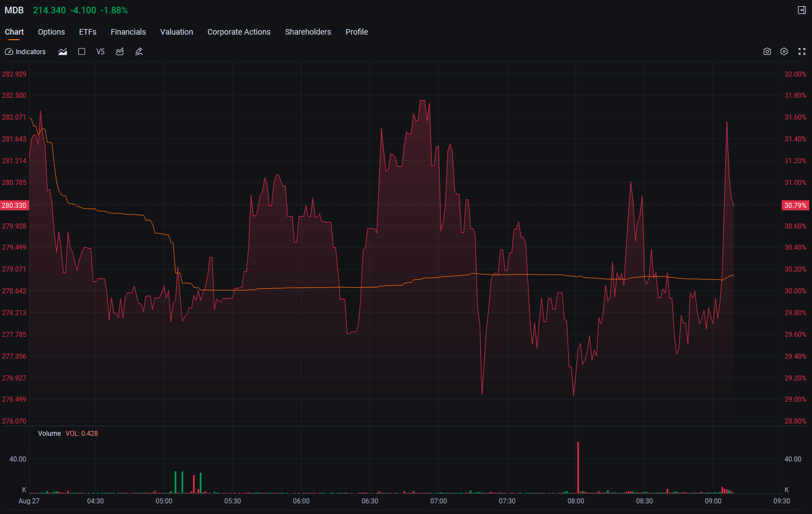Viewport: 812px width, 514px height.
Task: Click the Aug 27 date label
Action: (29, 501)
